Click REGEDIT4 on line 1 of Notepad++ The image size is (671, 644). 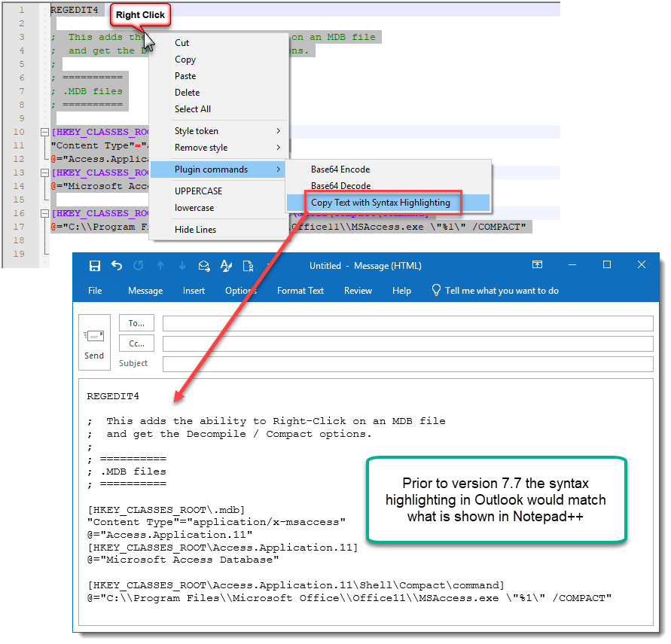[75, 10]
